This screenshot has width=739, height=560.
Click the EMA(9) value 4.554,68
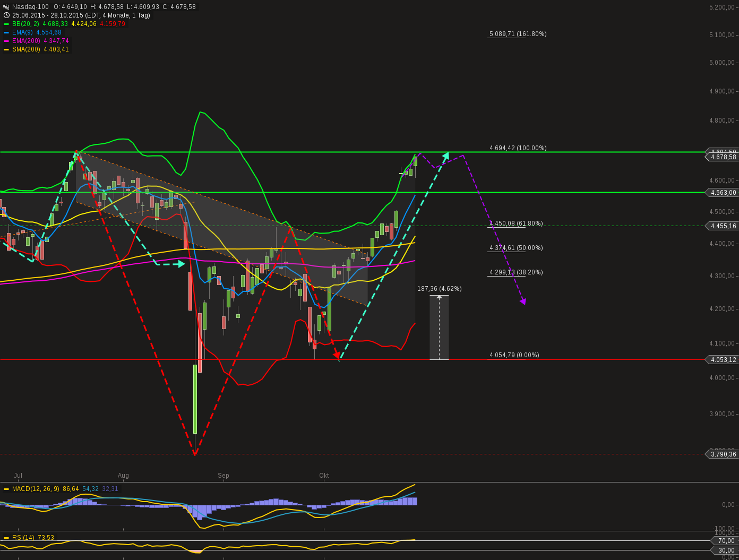(49, 32)
